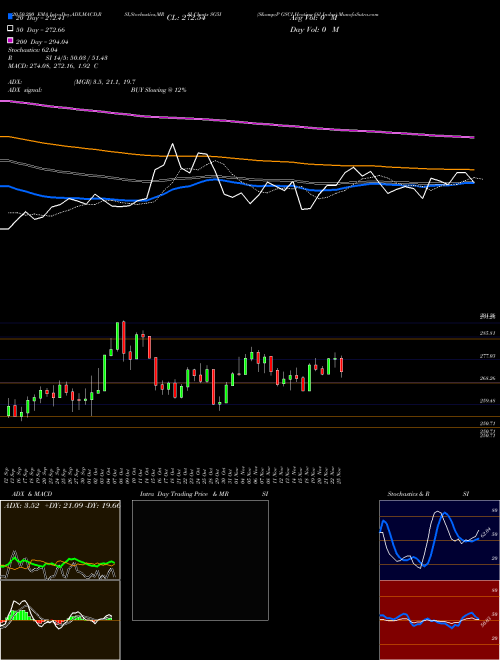This screenshot has height=660, width=500.
Task: Click the '(MGR) 3.5, 21.1, 19.7' ADX values
Action: [x=104, y=82]
